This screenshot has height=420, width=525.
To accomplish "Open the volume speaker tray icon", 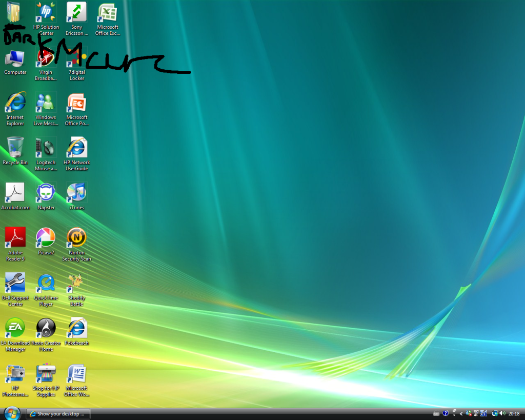I will tap(502, 414).
